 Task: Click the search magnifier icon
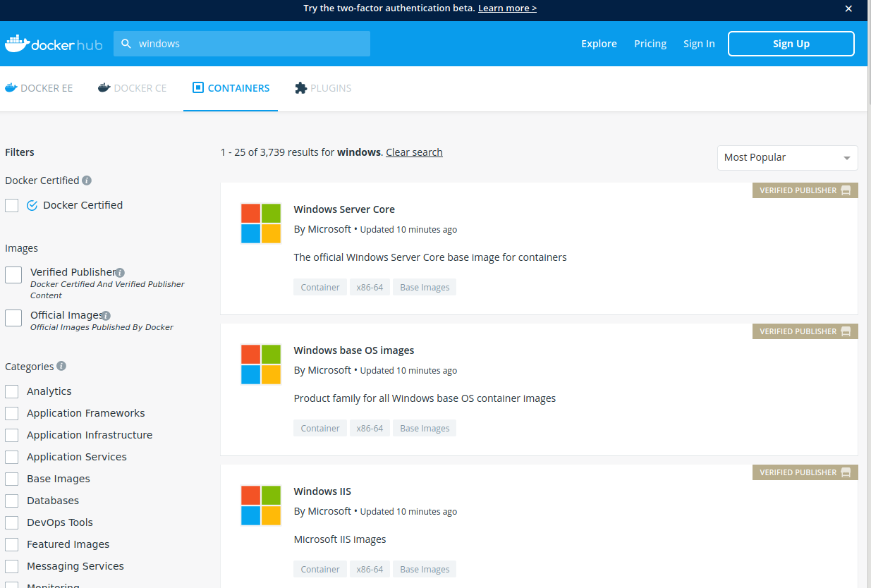pos(126,44)
